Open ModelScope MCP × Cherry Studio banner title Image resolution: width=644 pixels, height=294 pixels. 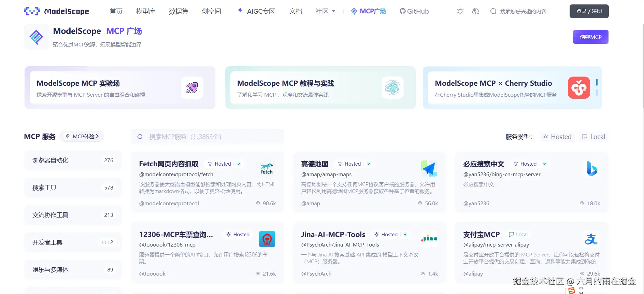493,83
